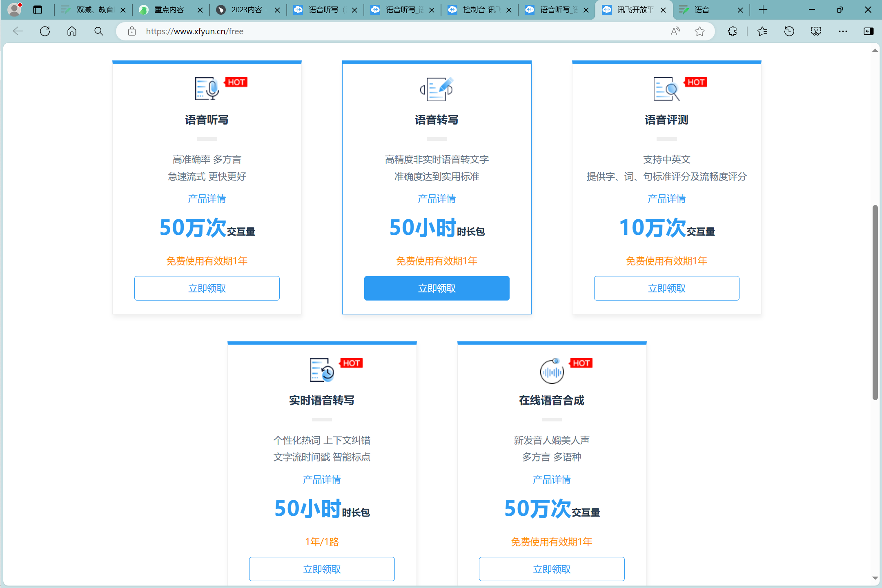This screenshot has width=882, height=588.
Task: Switch to the 控制台-讯飞 tab
Action: (x=480, y=10)
